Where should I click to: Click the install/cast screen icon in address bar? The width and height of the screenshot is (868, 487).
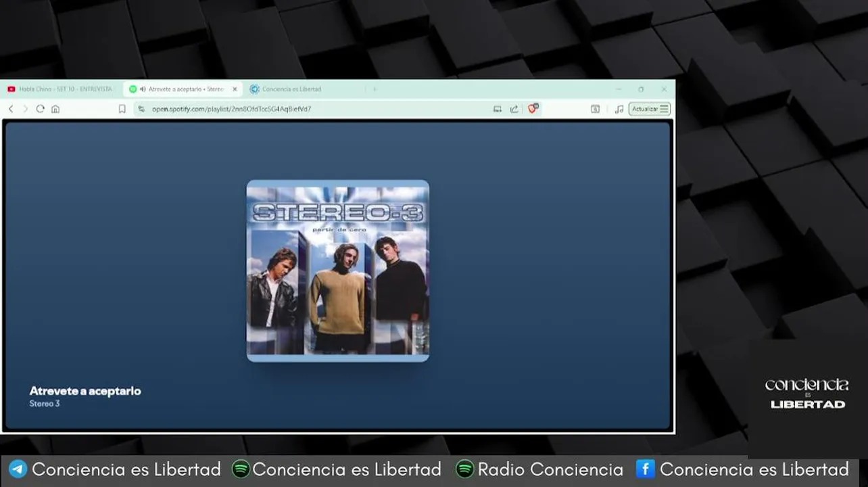[x=498, y=109]
